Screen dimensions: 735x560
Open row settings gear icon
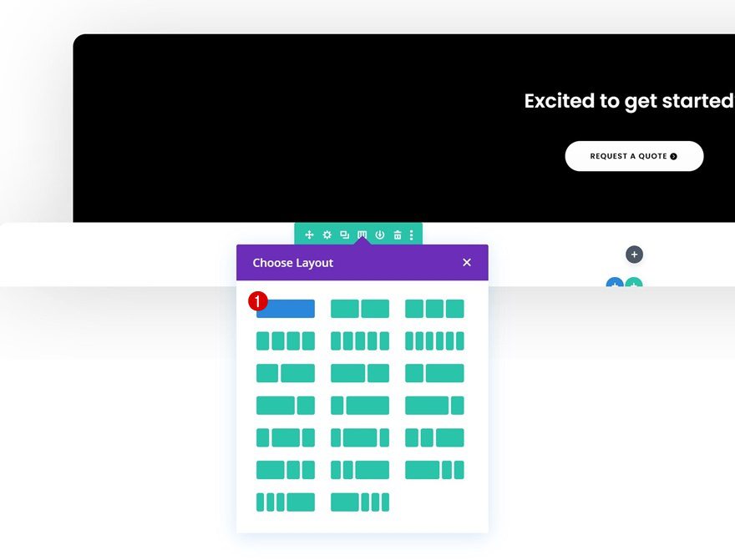[x=327, y=235]
